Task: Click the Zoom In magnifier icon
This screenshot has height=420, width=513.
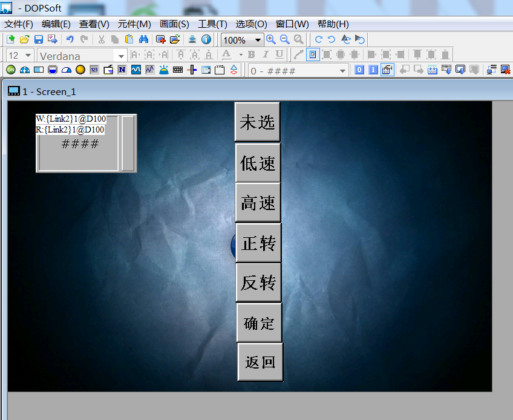Action: point(271,39)
